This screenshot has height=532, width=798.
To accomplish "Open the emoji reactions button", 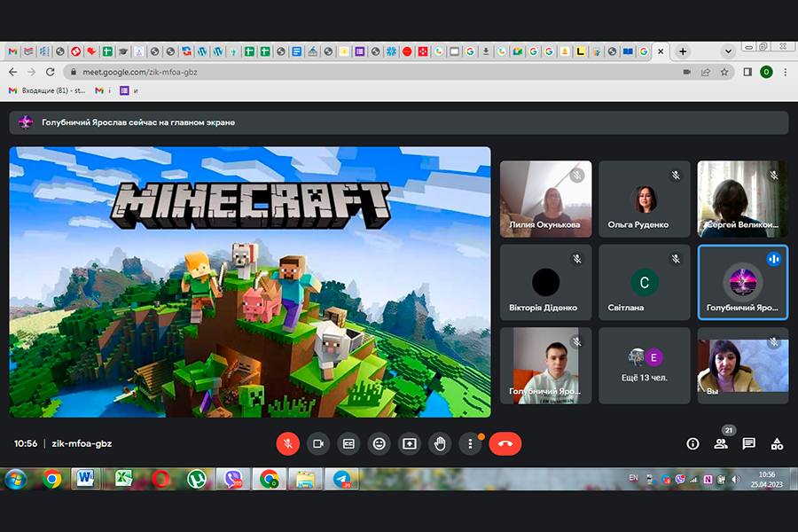I will coord(379,443).
